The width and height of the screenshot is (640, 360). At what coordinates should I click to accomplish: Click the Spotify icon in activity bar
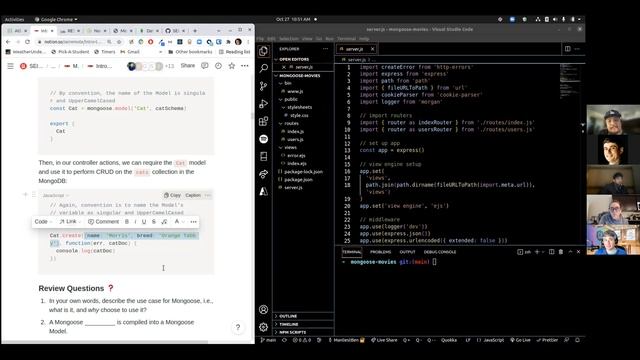click(264, 139)
